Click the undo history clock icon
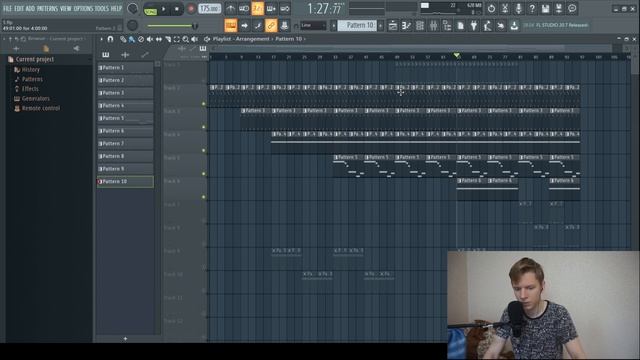 [x=491, y=8]
